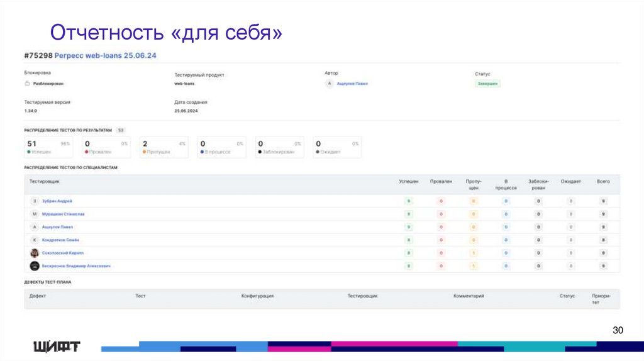Click the Заблокирован column header

click(538, 184)
